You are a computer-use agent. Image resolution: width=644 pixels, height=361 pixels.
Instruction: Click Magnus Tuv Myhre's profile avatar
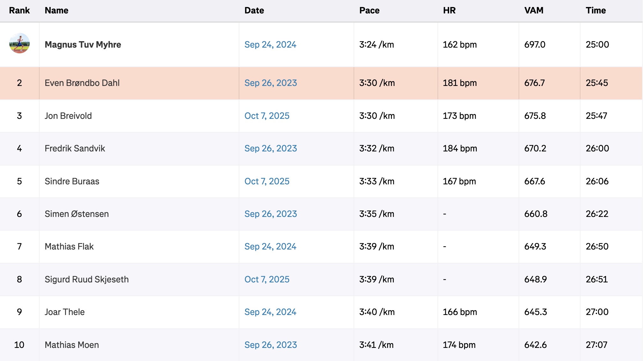(19, 43)
